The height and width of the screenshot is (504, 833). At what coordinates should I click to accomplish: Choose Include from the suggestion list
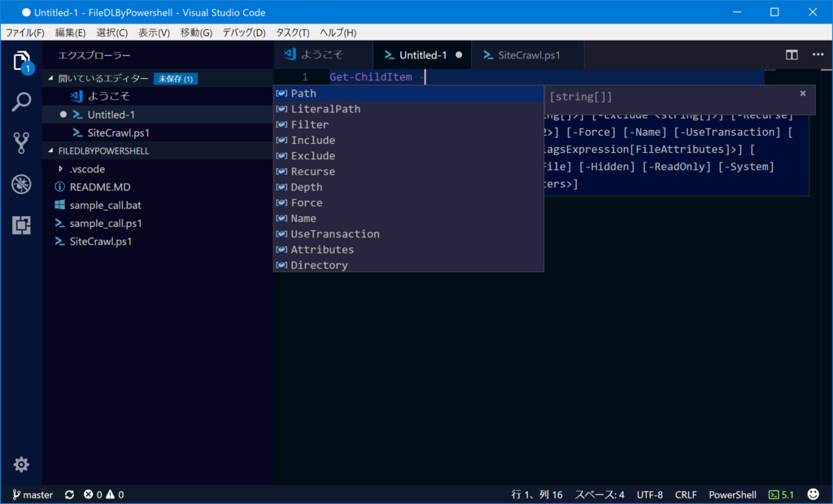pos(408,140)
